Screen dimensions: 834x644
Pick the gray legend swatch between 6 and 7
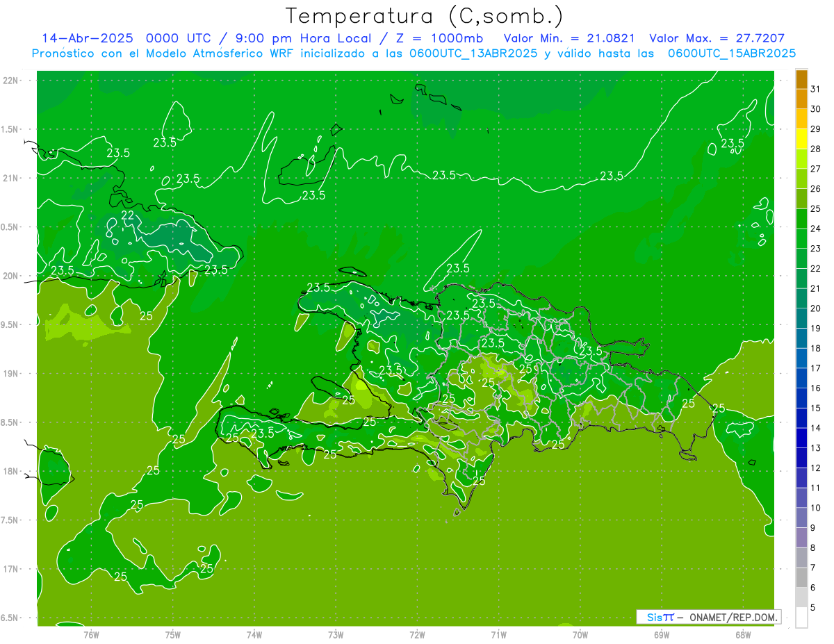[801, 577]
